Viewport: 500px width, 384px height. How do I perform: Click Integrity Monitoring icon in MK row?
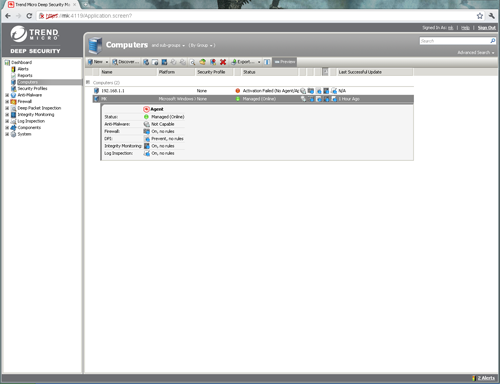click(326, 99)
